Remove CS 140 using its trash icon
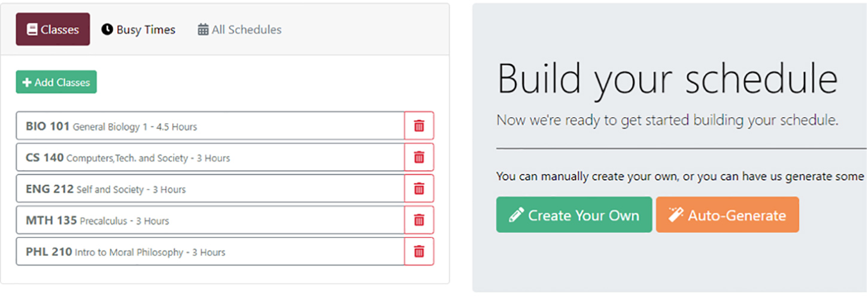This screenshot has height=299, width=868. tap(419, 157)
